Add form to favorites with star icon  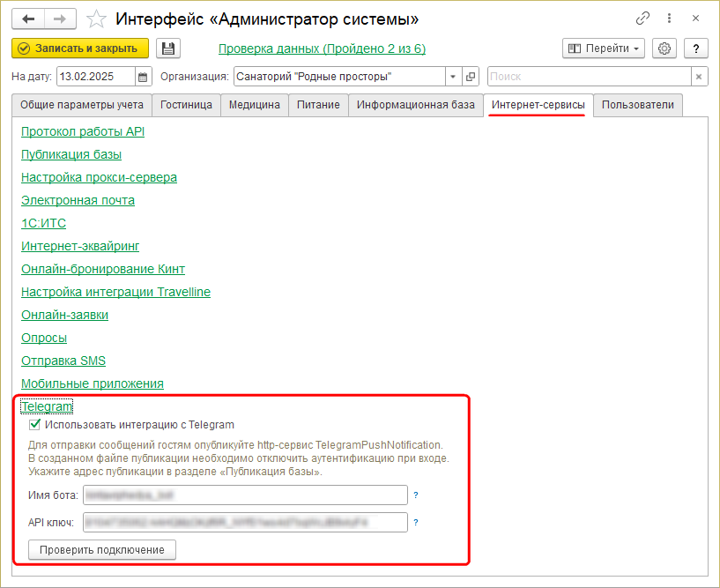(96, 19)
